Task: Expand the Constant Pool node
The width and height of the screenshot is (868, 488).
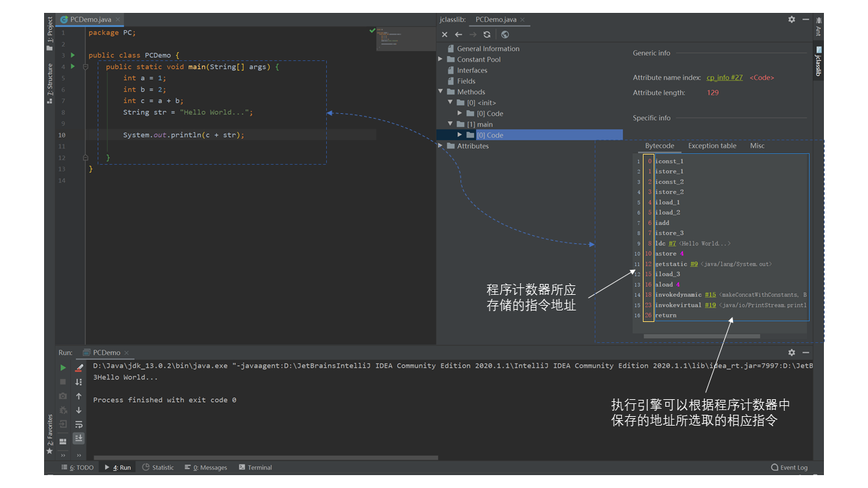Action: (441, 60)
